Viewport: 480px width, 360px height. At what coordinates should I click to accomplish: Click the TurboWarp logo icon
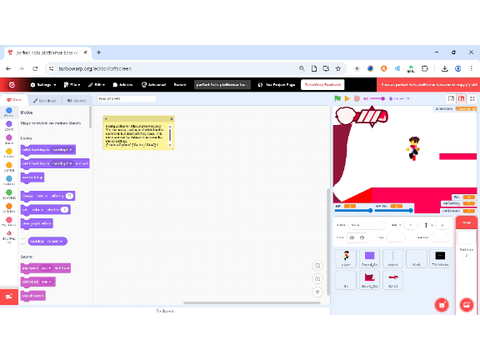(x=12, y=85)
